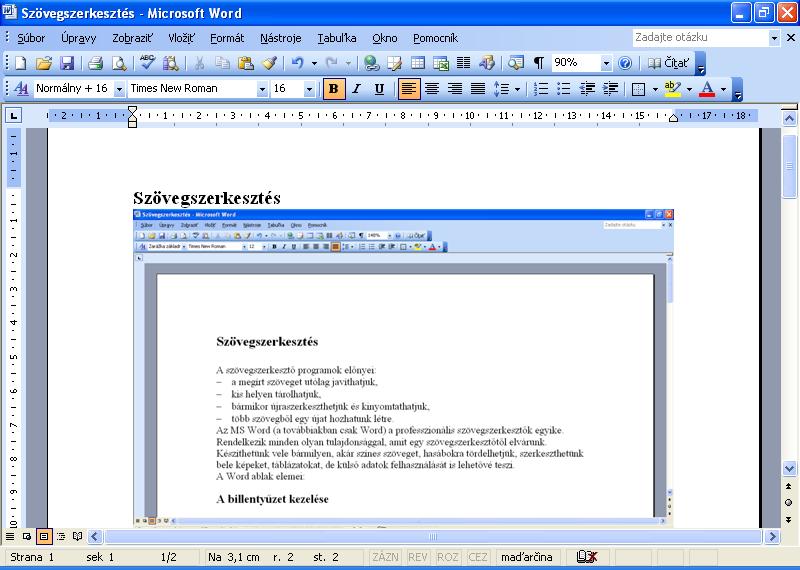Open the Formát menu

click(227, 38)
